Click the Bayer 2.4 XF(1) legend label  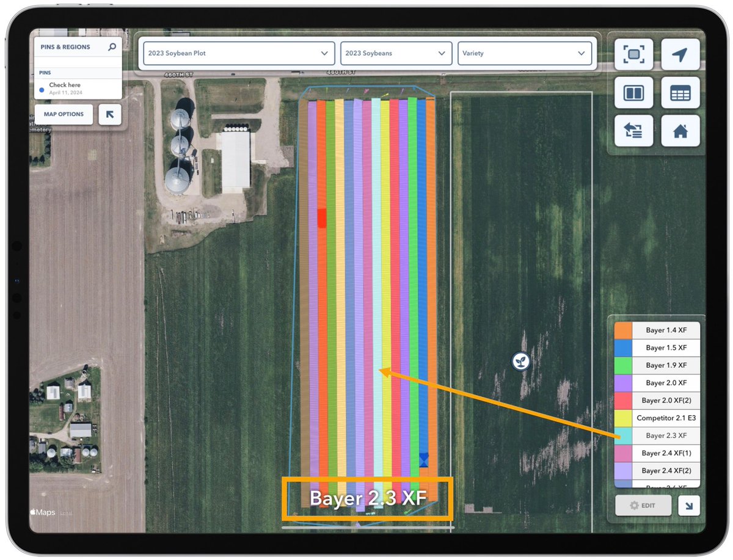click(666, 453)
